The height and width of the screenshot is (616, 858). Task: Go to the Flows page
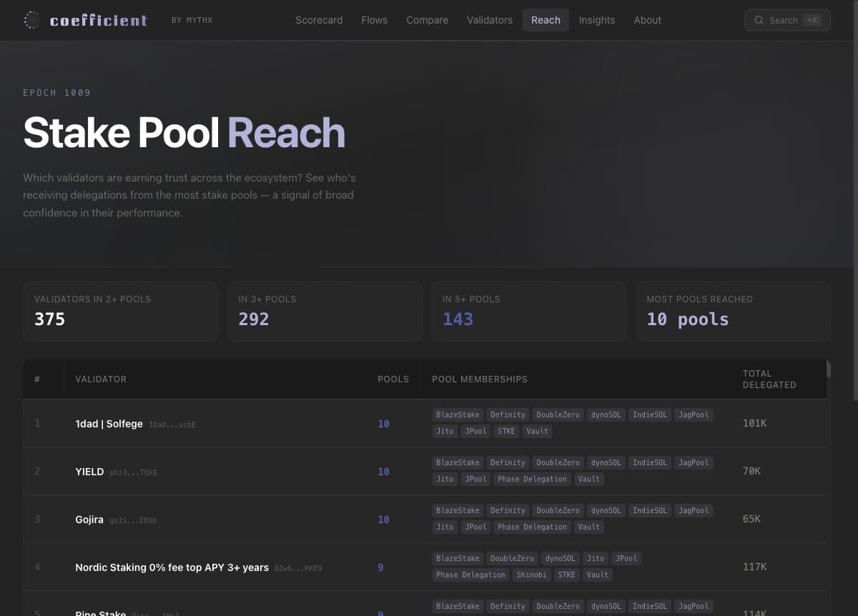point(375,20)
